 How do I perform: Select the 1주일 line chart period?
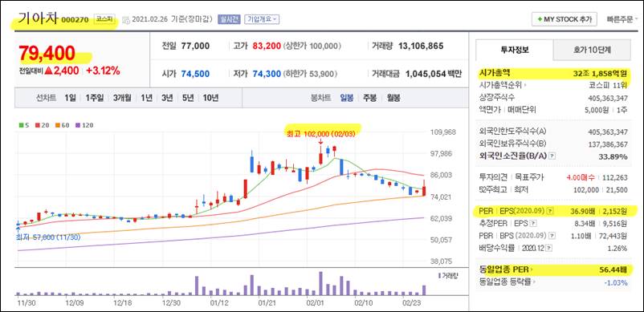coord(94,98)
